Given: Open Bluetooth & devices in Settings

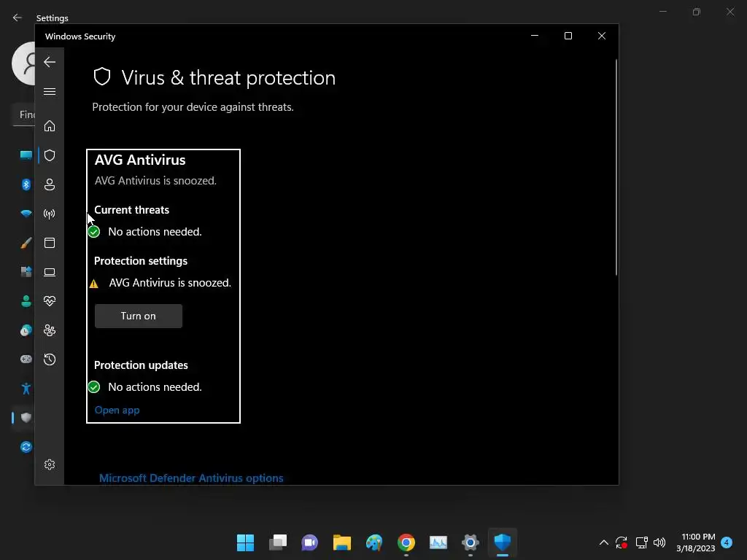Looking at the screenshot, I should 26,184.
